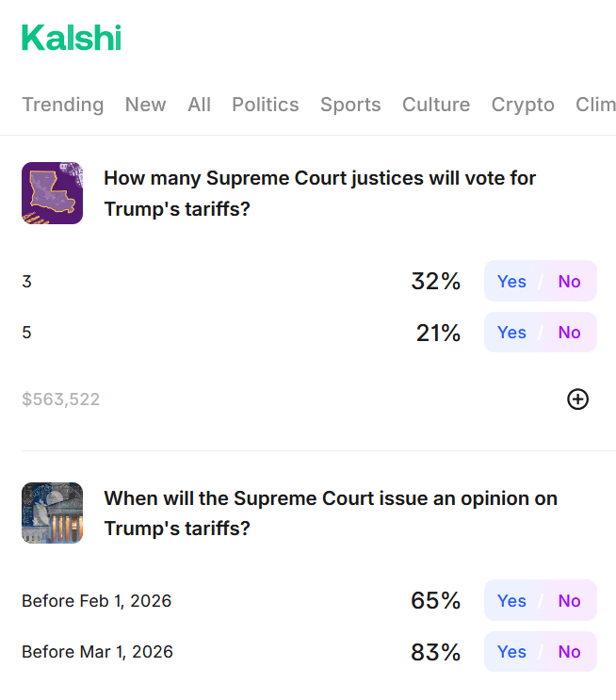This screenshot has width=616, height=700.
Task: Switch to the New tab
Action: tap(145, 105)
